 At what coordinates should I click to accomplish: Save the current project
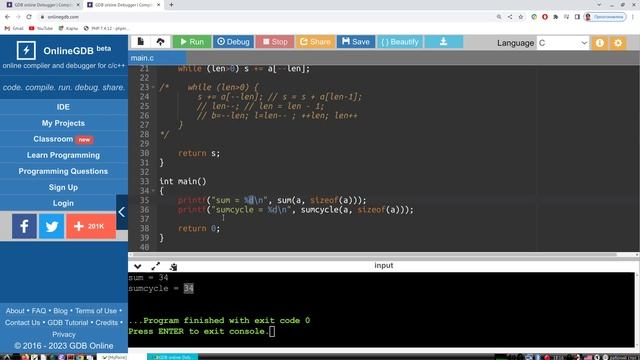coord(356,42)
